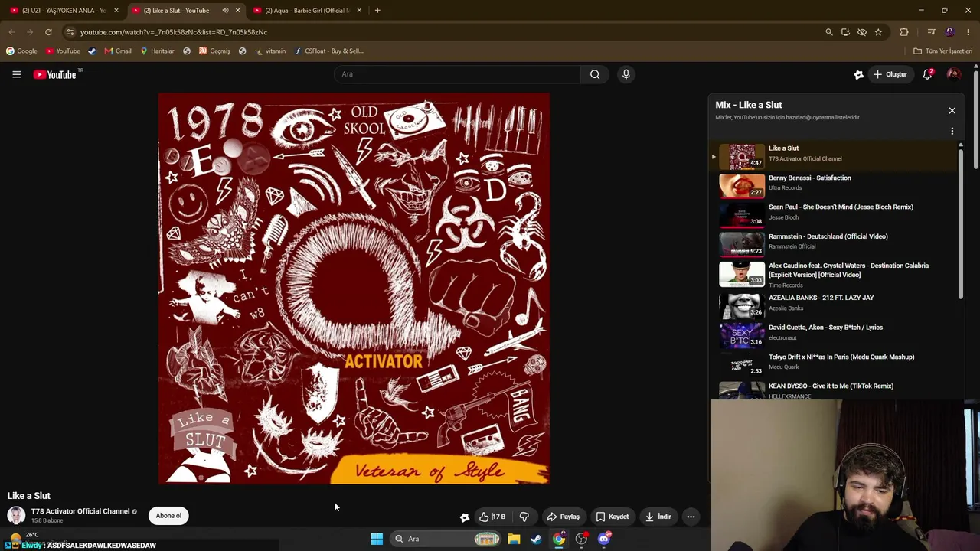Image resolution: width=980 pixels, height=551 pixels.
Task: Subscribe using the Abone ol button
Action: pyautogui.click(x=168, y=516)
